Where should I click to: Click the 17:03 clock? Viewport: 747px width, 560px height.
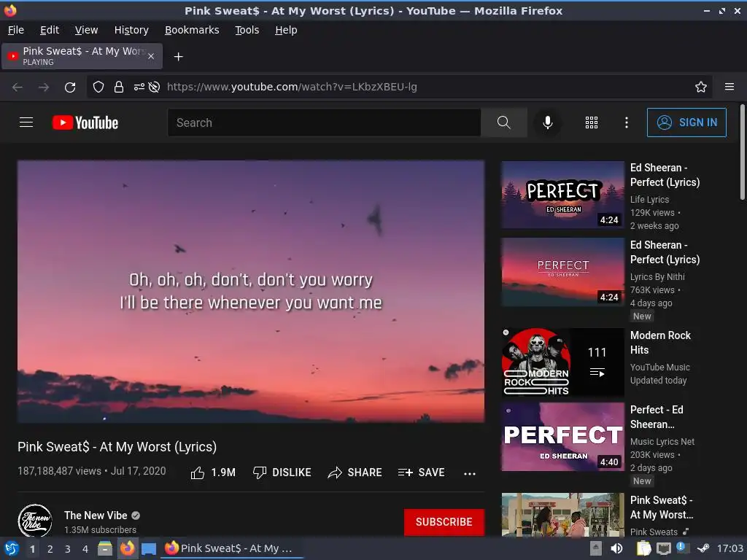pyautogui.click(x=730, y=548)
